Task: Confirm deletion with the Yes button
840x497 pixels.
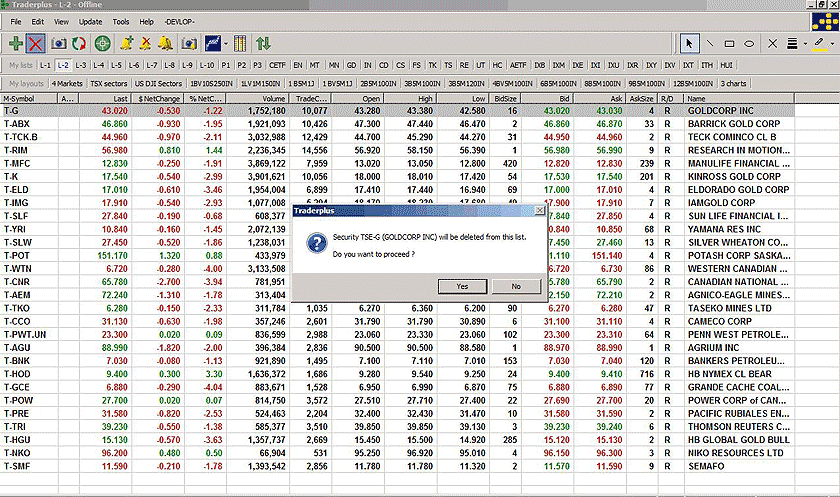Action: (x=462, y=287)
